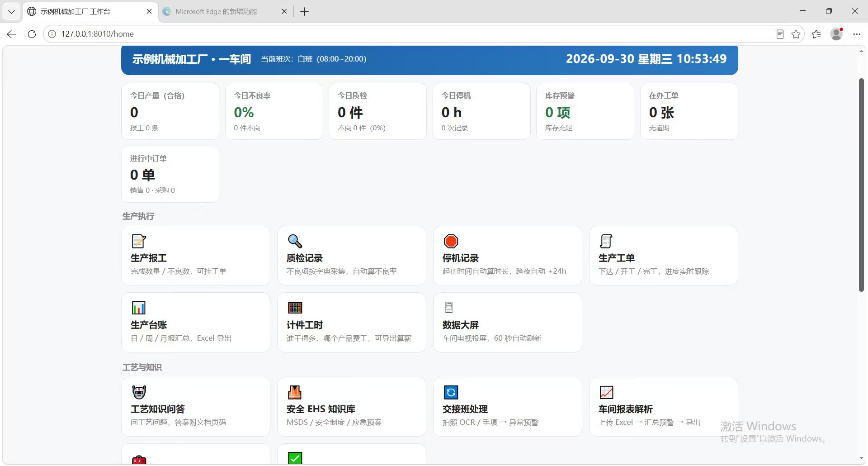Screen dimensions: 868x466
Task: Open the 数据大屏 card title
Action: [x=461, y=325]
